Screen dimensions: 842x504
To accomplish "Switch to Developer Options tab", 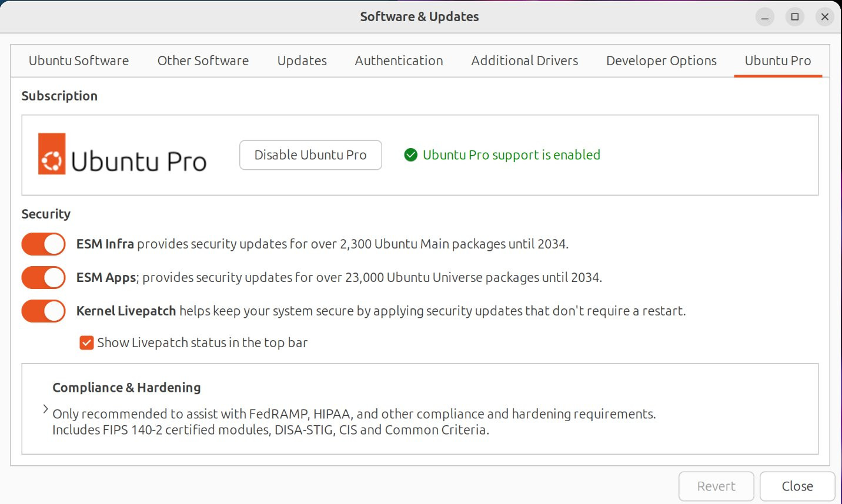I will pyautogui.click(x=661, y=61).
